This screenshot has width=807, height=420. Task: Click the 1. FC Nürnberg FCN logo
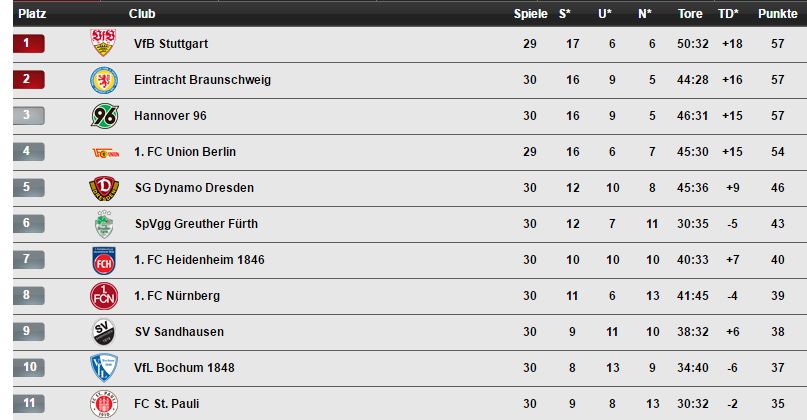[x=104, y=296]
